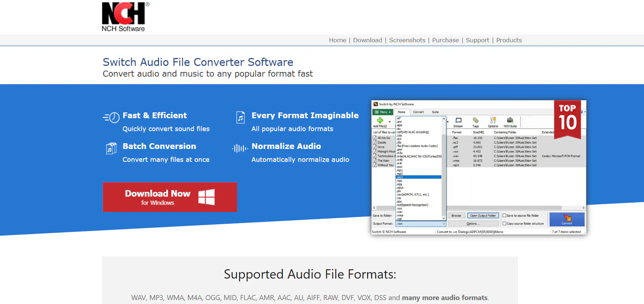Screen dimensions: 644x304
Task: Open the green Menu dropdown in Switch
Action: point(383,112)
